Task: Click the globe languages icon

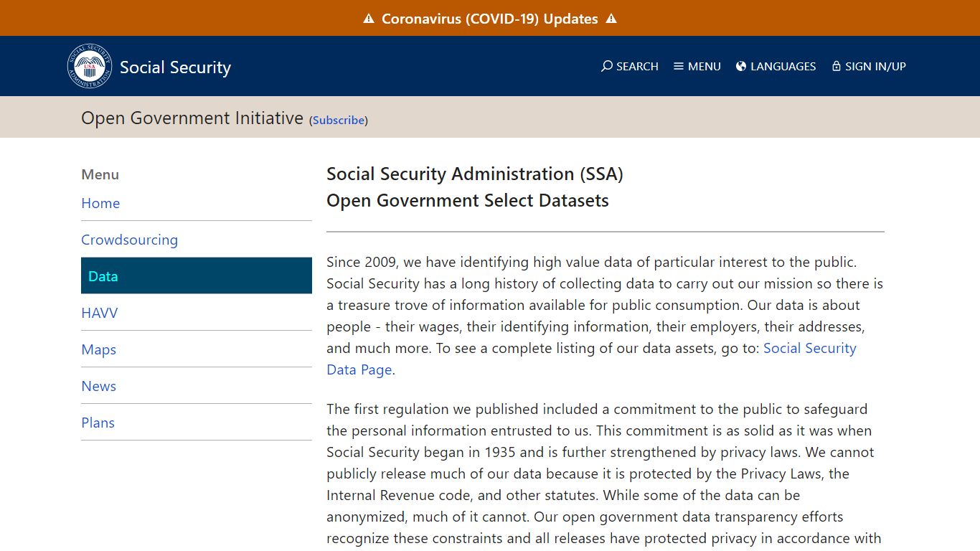Action: [x=741, y=66]
